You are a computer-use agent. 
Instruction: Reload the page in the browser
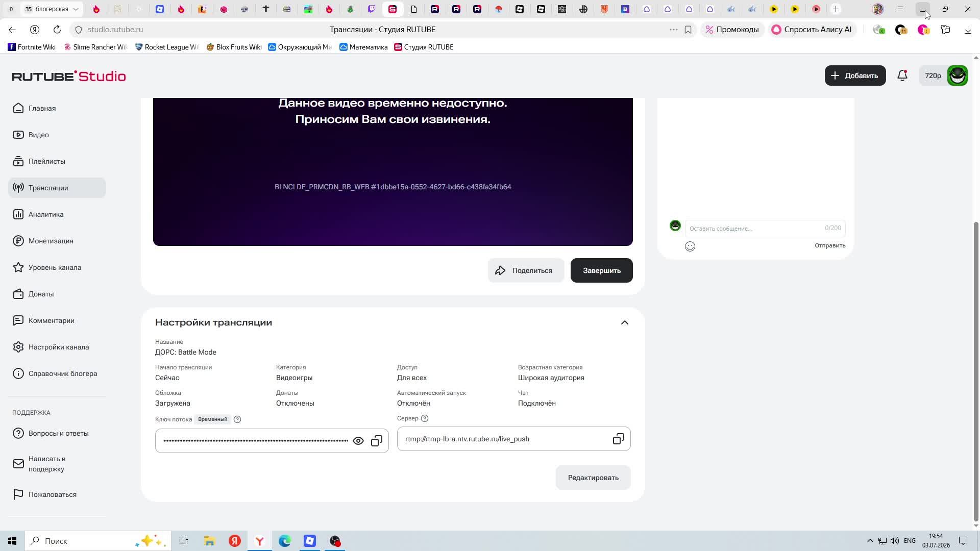point(57,30)
